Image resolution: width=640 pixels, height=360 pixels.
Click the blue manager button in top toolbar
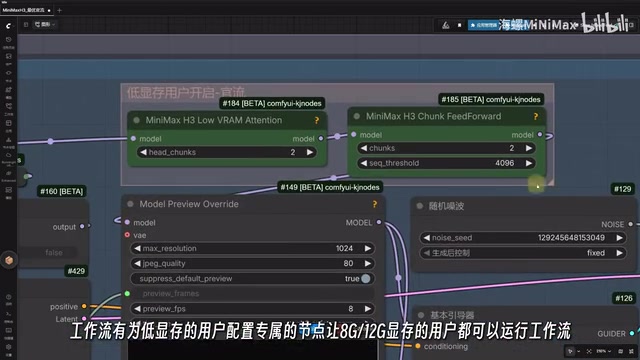click(x=483, y=25)
